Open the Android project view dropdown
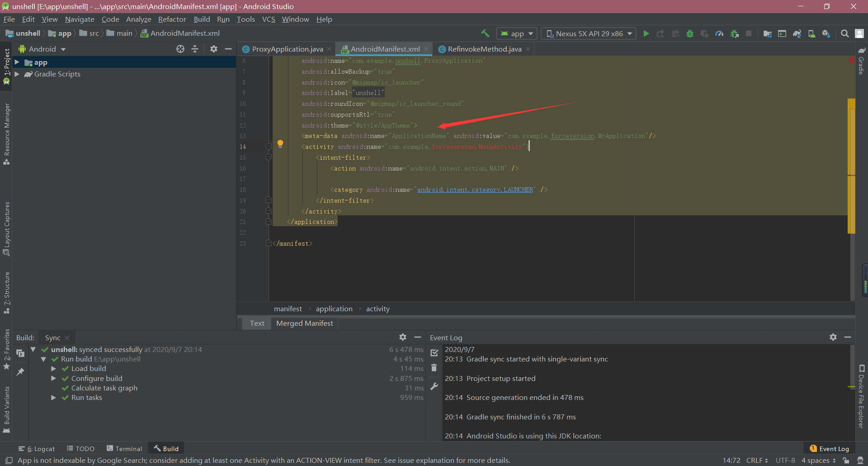This screenshot has height=466, width=868. [42, 49]
